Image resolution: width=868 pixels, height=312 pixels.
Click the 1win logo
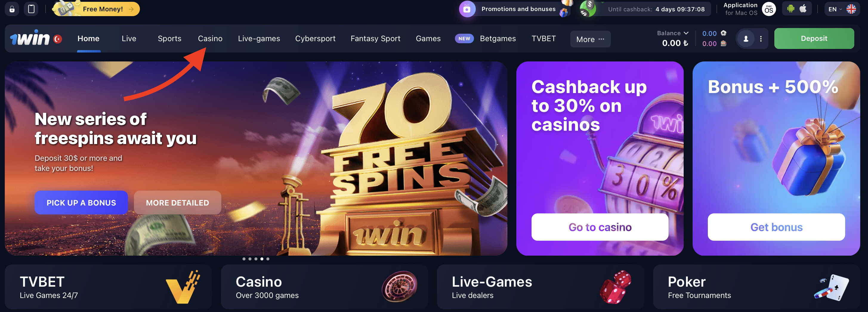coord(31,38)
